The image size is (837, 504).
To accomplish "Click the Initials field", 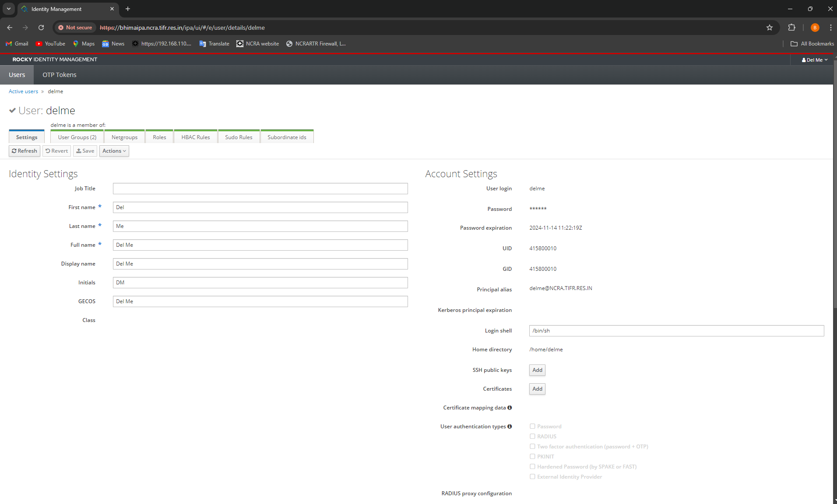I will 260,283.
